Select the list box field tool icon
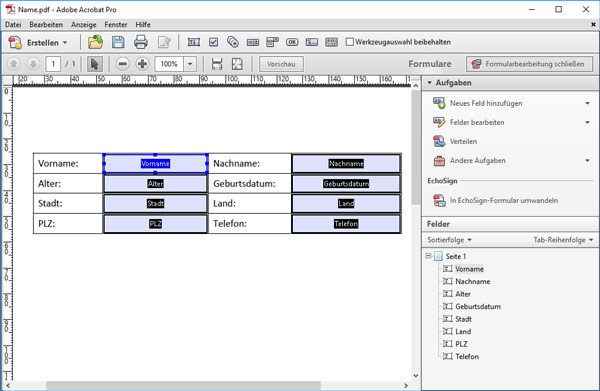The image size is (600, 391). (x=253, y=42)
